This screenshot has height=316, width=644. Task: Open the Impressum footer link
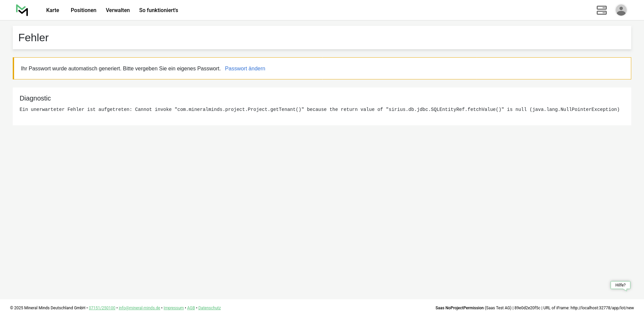(173, 308)
